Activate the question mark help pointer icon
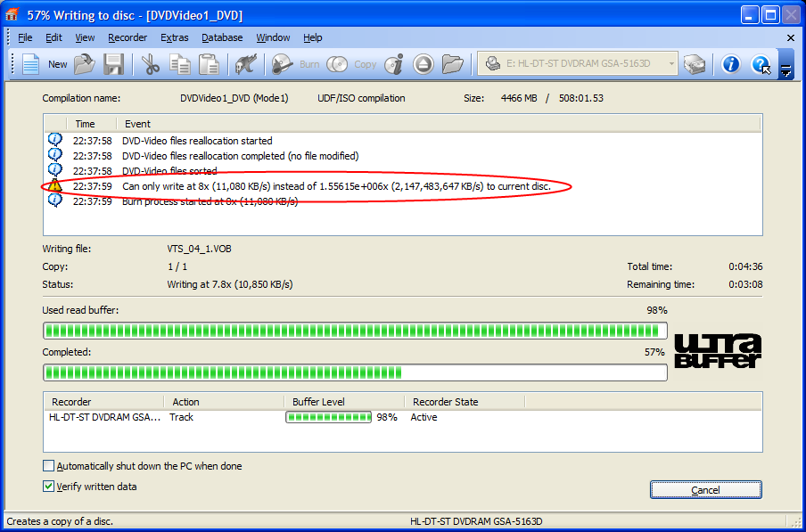This screenshot has height=532, width=806. [761, 64]
